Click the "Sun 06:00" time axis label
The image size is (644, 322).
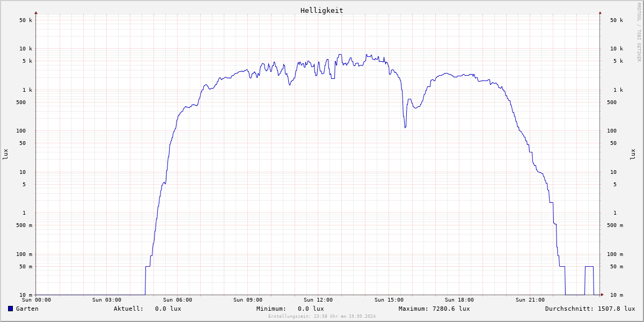[178, 300]
